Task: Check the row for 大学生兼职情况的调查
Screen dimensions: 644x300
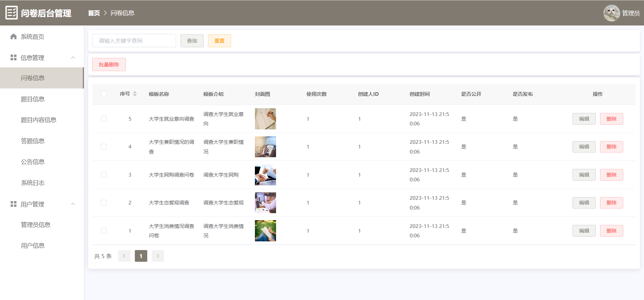Action: click(104, 147)
